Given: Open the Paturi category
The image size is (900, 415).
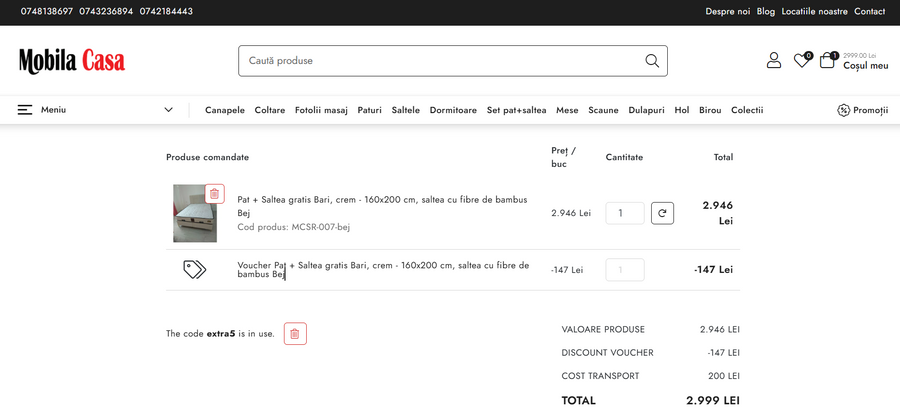Looking at the screenshot, I should pos(370,110).
